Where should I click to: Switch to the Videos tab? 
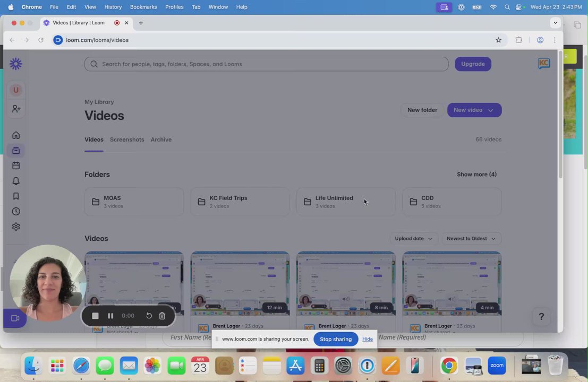[93, 140]
